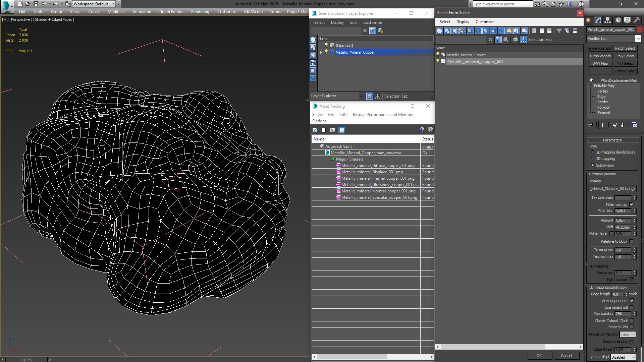Click Select All icon in Select From Scene
644x362 pixels.
click(x=534, y=31)
